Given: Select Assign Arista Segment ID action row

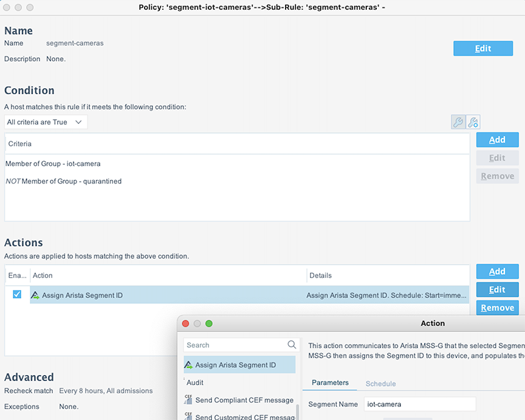Looking at the screenshot, I should pyautogui.click(x=250, y=295).
